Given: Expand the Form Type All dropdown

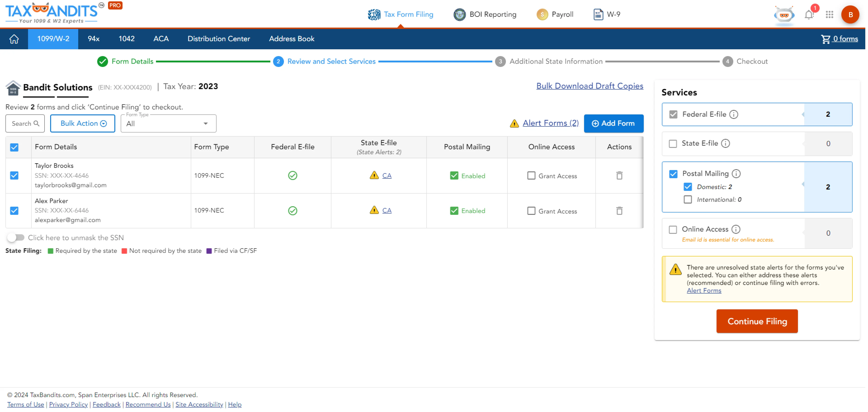Looking at the screenshot, I should [168, 124].
